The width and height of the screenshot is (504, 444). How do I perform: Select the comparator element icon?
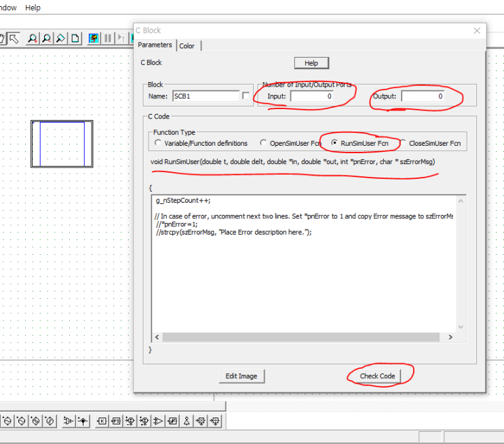point(158,421)
